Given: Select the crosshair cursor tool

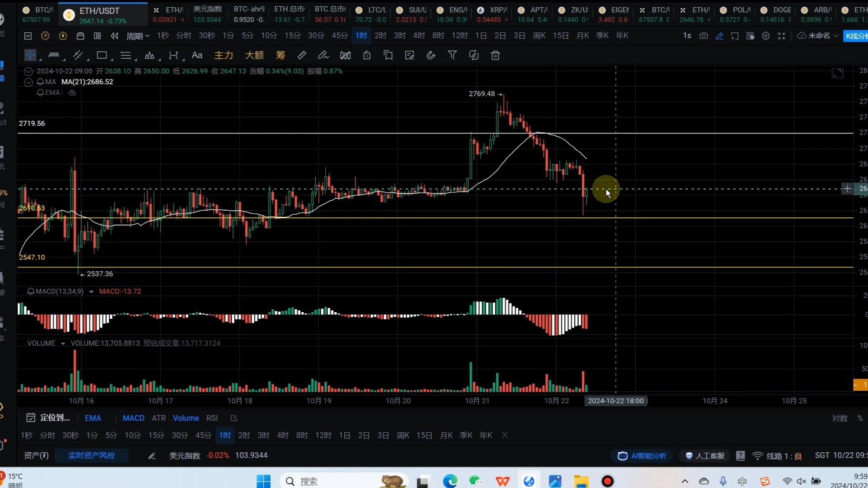Looking at the screenshot, I should (x=30, y=55).
